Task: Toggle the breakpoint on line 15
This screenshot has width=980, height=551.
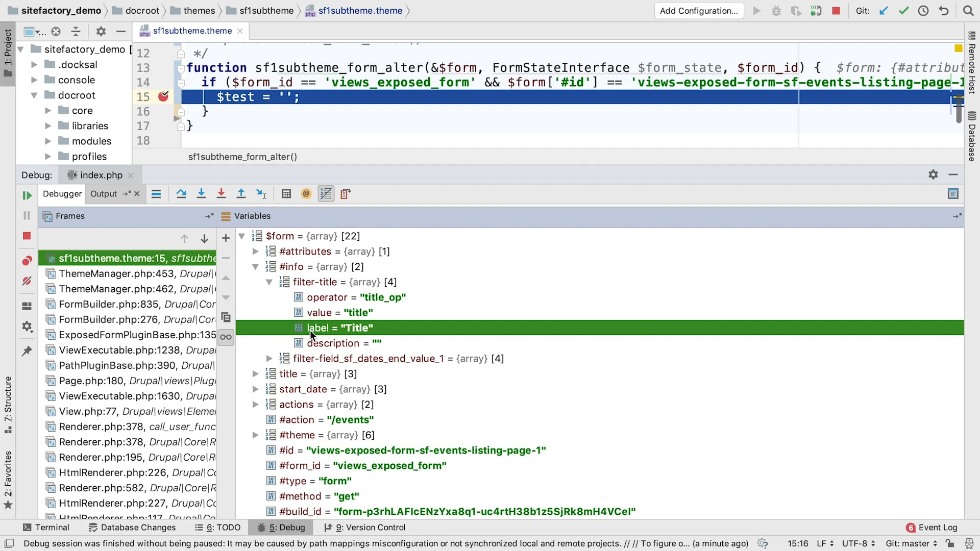Action: click(163, 96)
